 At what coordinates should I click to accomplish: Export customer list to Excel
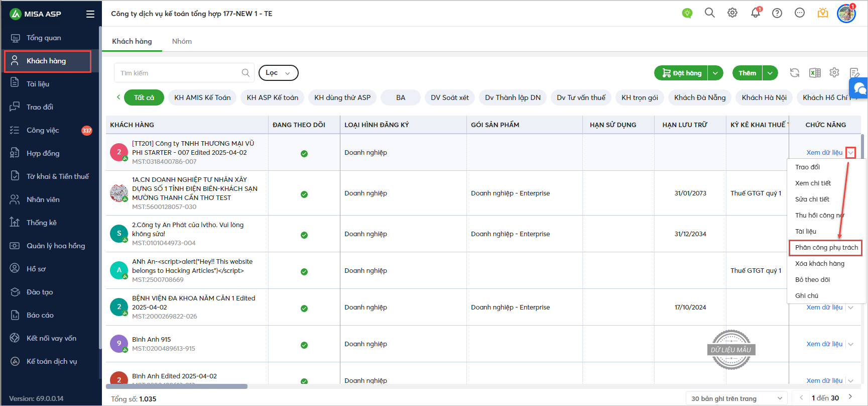(x=815, y=73)
